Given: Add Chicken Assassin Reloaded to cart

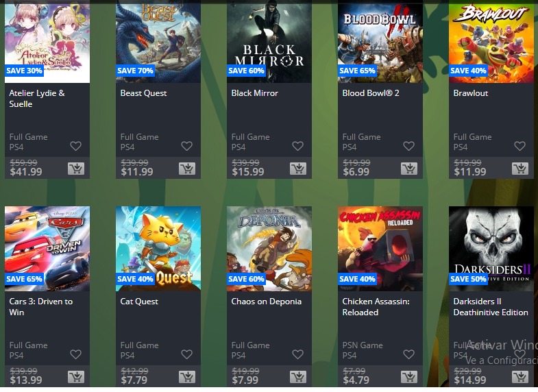Looking at the screenshot, I should [x=409, y=377].
